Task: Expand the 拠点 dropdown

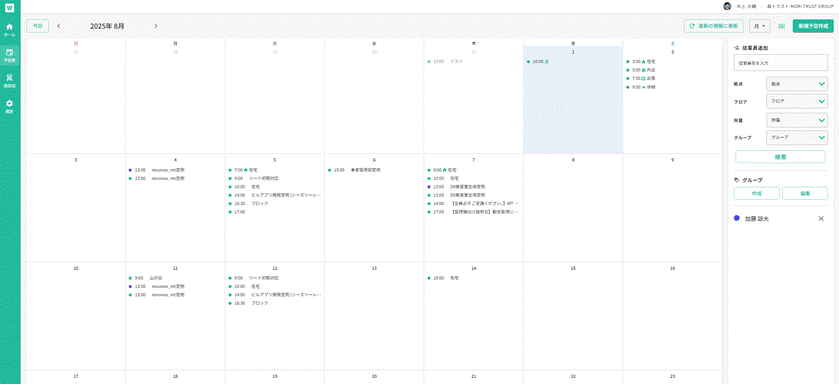Action: pyautogui.click(x=797, y=84)
